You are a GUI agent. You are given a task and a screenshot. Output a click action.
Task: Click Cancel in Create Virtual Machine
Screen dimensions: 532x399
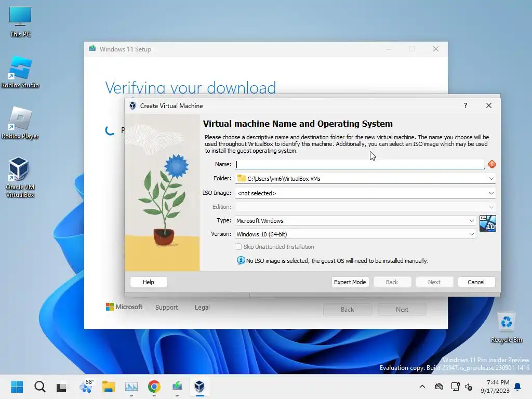tap(476, 282)
